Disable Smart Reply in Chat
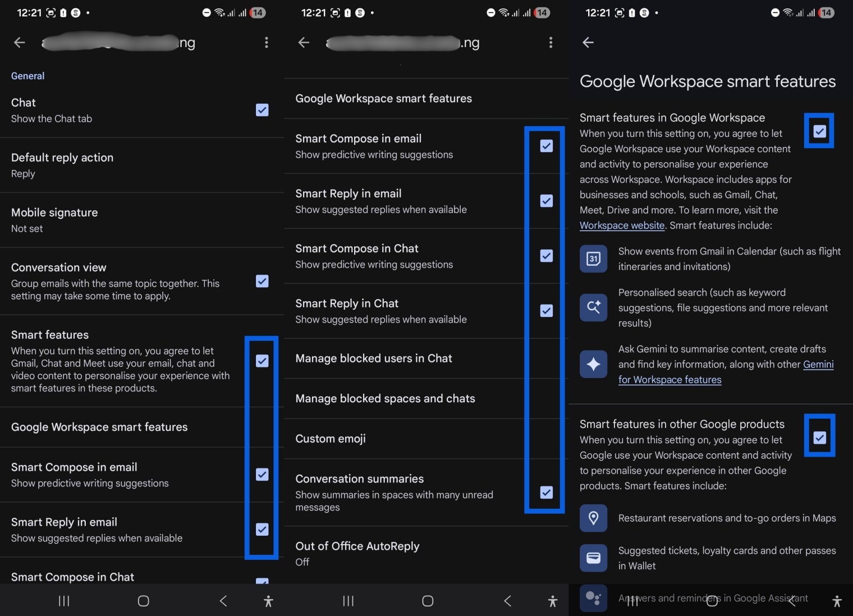Screen dimensions: 853x616 545,311
